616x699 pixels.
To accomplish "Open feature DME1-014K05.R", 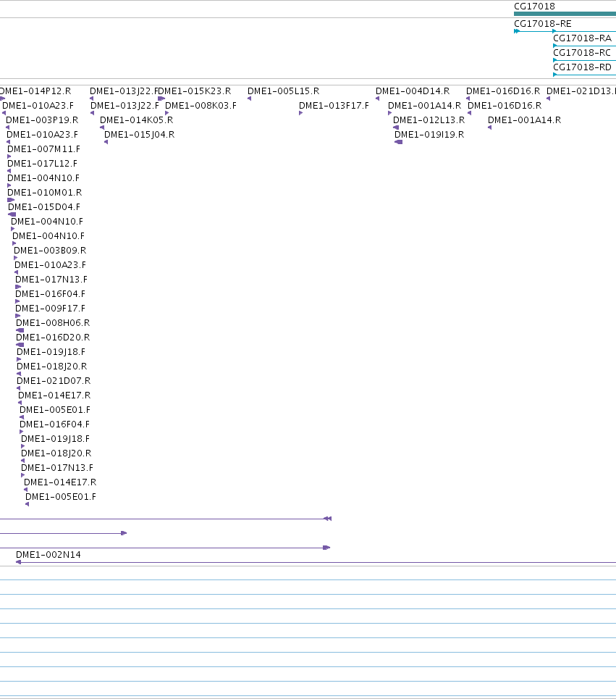I will (136, 120).
